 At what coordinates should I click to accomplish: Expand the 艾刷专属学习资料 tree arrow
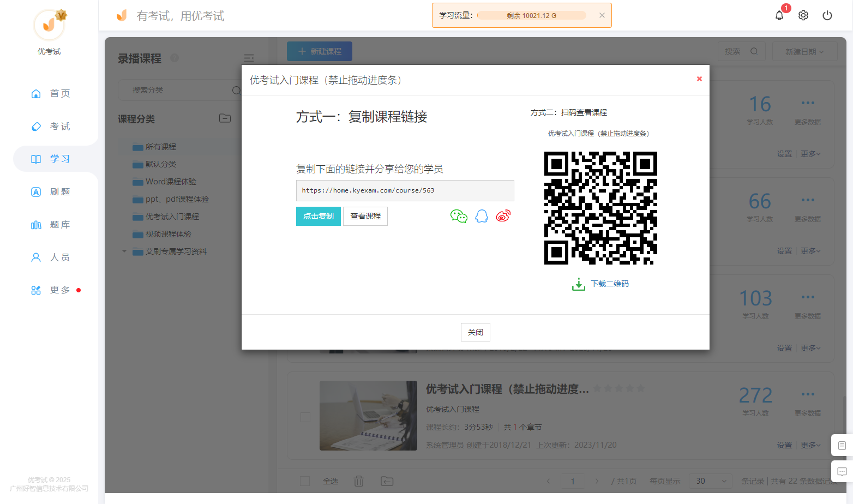coord(124,251)
